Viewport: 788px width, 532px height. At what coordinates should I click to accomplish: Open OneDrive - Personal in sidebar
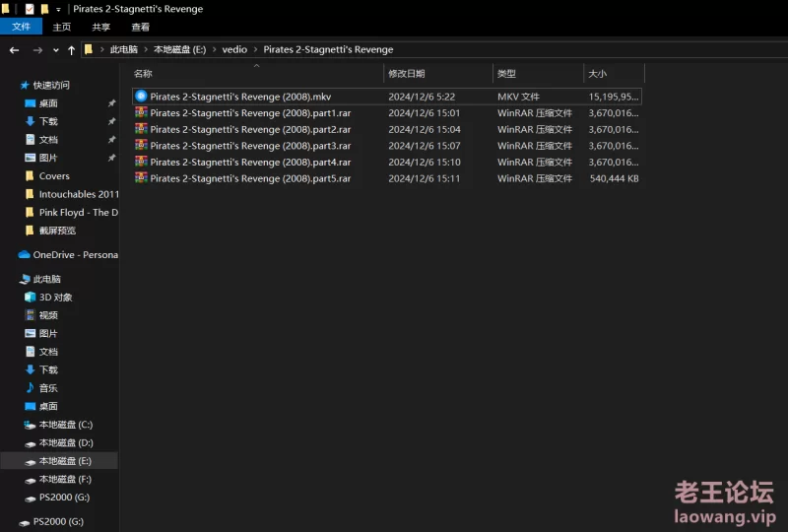[x=76, y=254]
